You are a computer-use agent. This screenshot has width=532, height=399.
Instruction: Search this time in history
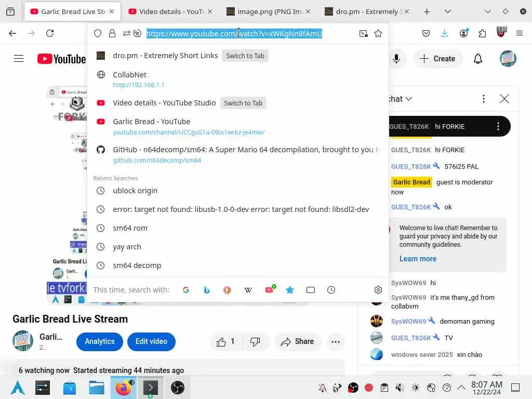pyautogui.click(x=331, y=290)
